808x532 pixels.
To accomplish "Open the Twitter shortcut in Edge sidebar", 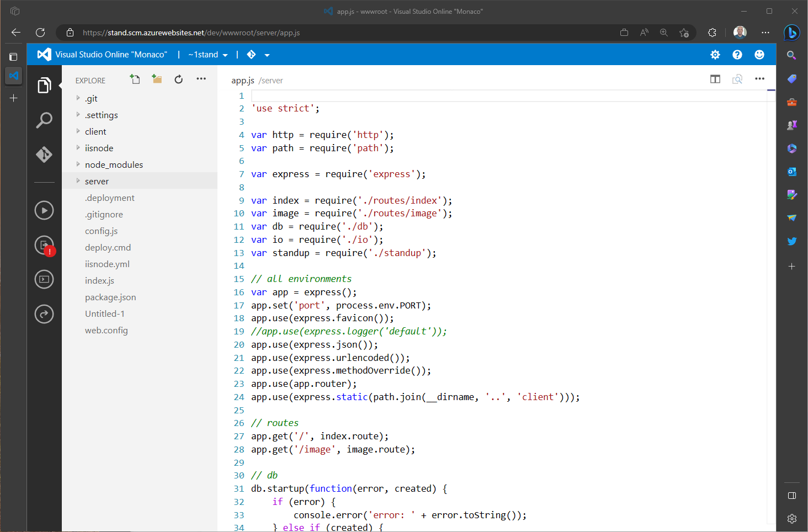I will click(x=791, y=241).
